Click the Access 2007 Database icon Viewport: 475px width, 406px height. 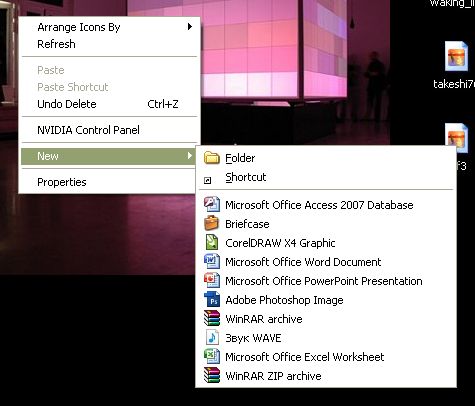coord(212,204)
